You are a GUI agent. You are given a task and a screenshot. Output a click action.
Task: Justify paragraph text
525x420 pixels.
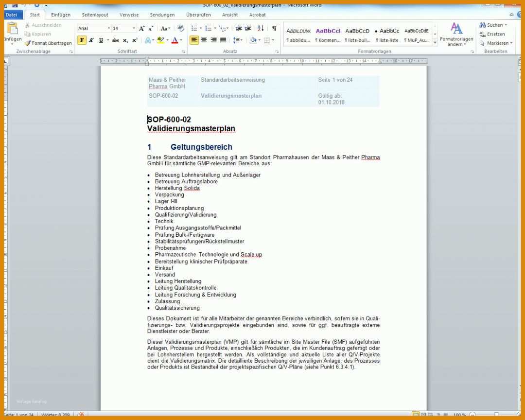[223, 40]
